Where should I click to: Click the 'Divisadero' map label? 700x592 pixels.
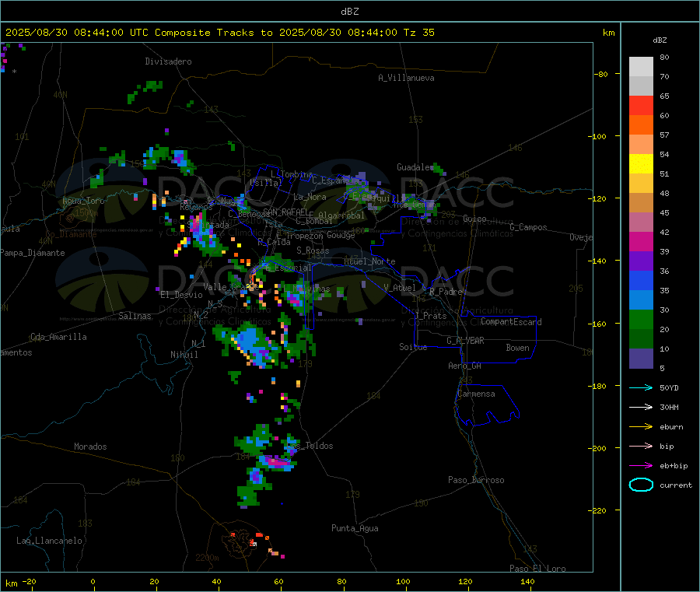[168, 61]
